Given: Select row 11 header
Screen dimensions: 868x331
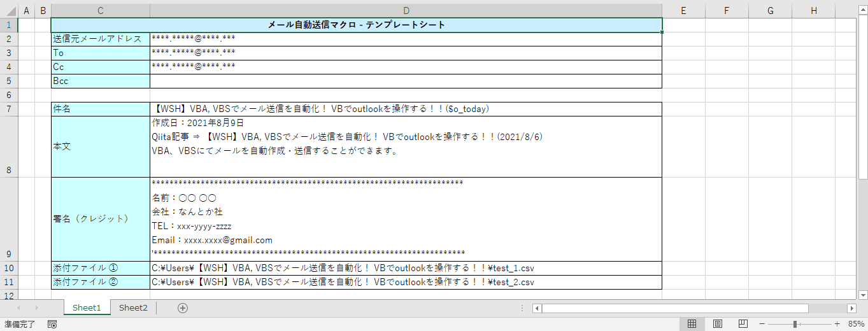Looking at the screenshot, I should pyautogui.click(x=9, y=282).
